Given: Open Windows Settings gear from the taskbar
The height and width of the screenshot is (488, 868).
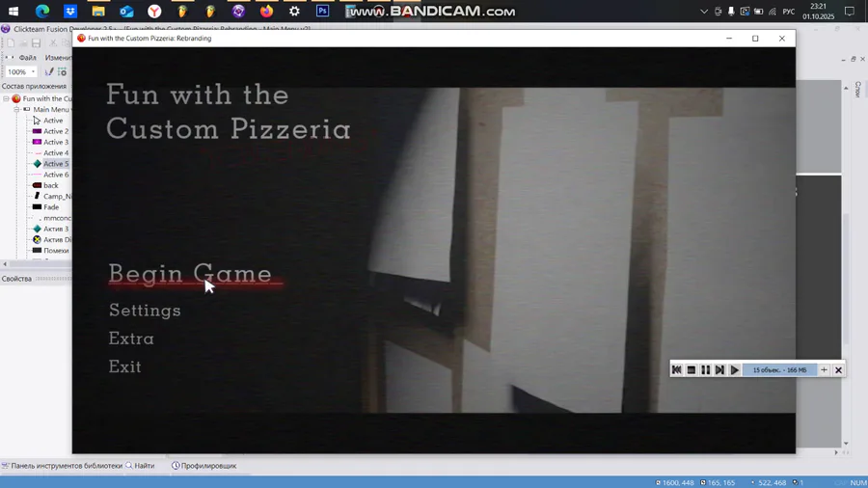Looking at the screenshot, I should point(294,11).
